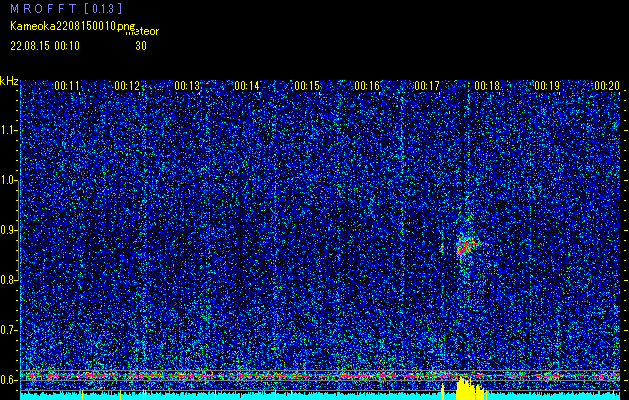Click the small faint echo before 00:17.5
The width and height of the screenshot is (629, 400).
442,249
